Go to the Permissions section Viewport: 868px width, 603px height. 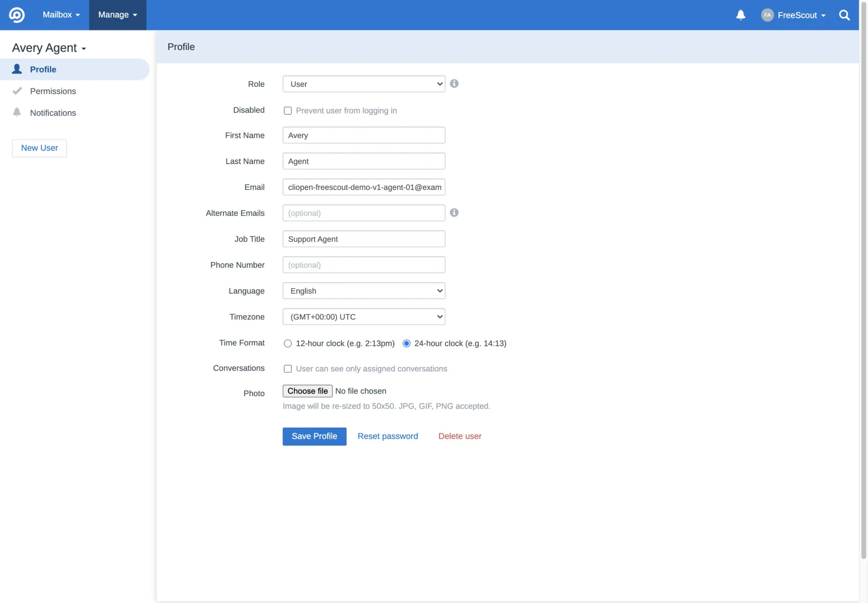74,91
